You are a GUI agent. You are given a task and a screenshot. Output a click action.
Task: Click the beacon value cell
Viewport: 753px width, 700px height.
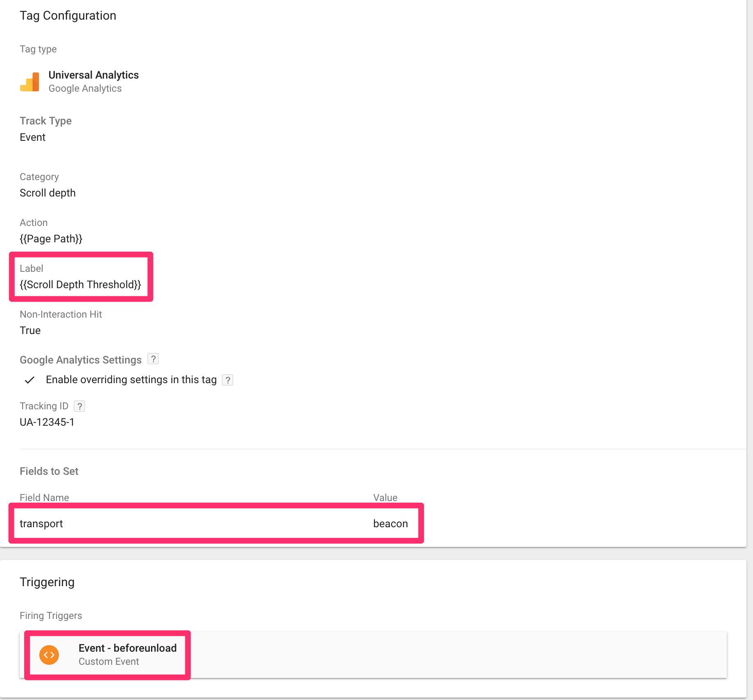point(390,524)
